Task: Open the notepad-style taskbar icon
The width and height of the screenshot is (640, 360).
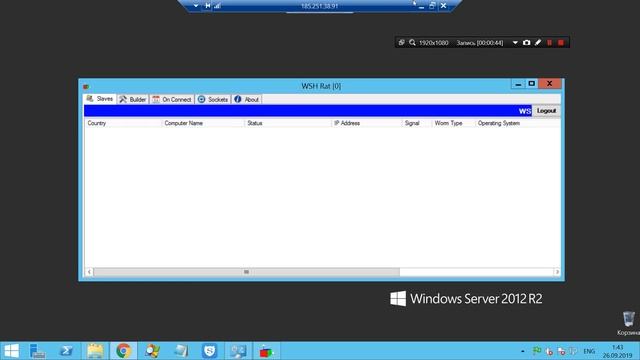Action: tap(181, 351)
